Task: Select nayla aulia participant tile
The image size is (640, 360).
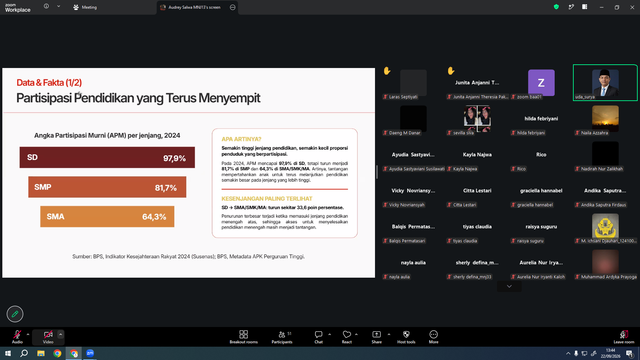Action: (x=413, y=262)
